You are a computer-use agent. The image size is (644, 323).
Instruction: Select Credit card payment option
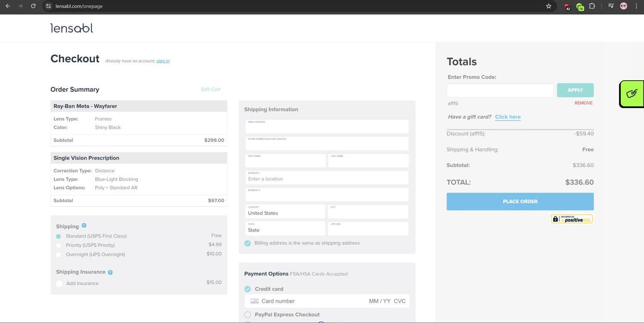248,289
